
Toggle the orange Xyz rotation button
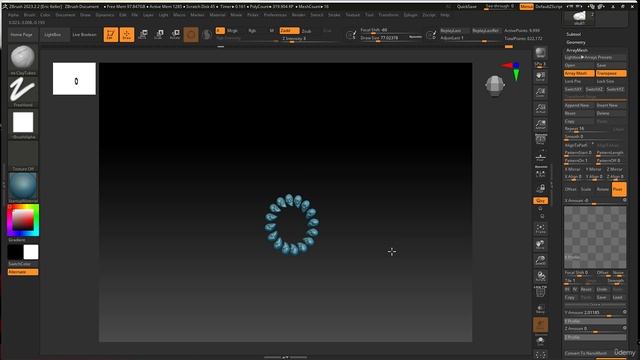(540, 200)
